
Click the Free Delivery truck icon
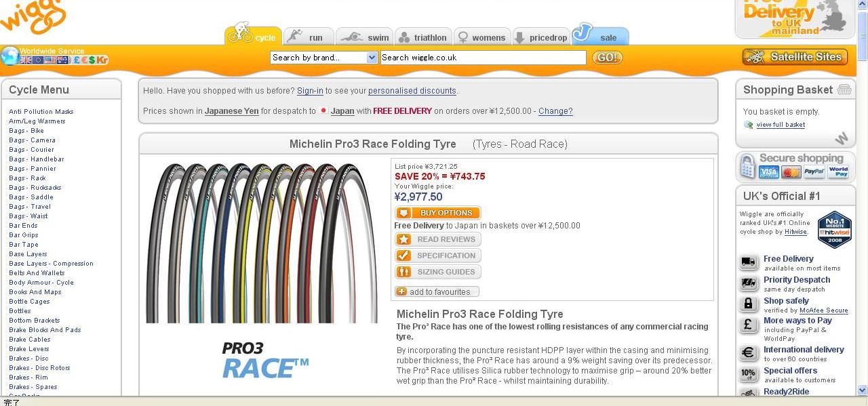click(749, 262)
